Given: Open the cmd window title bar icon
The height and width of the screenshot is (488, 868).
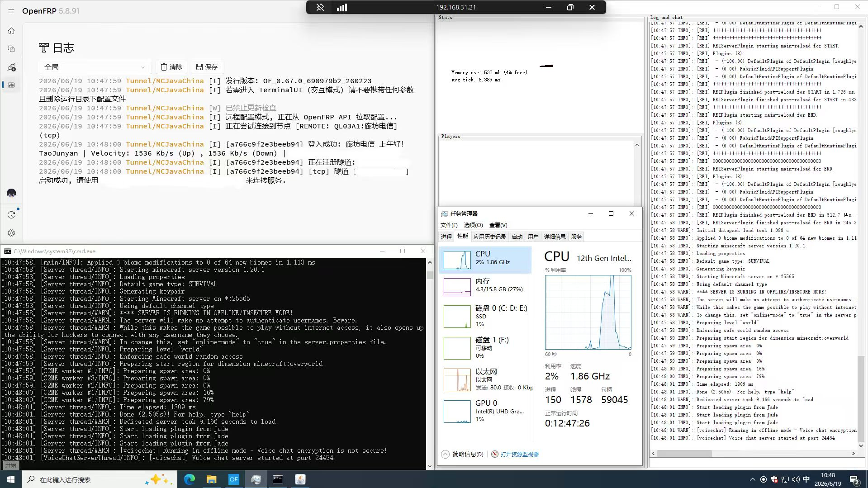Looking at the screenshot, I should tap(8, 251).
